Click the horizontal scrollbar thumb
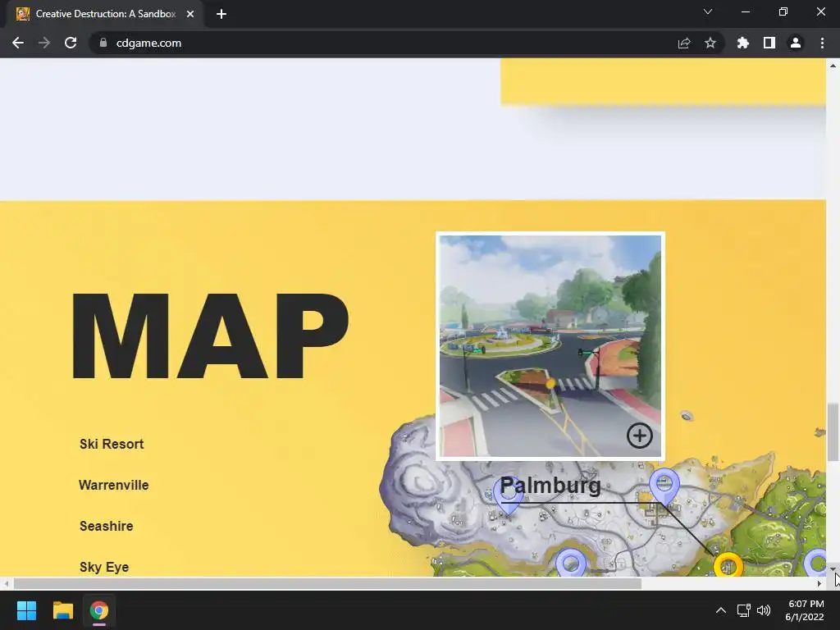 [x=327, y=583]
